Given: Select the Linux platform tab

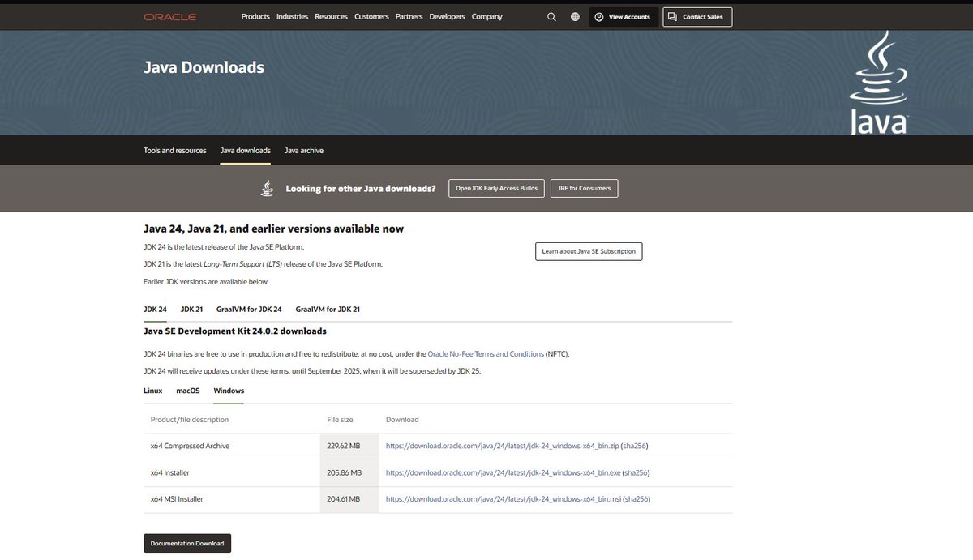Looking at the screenshot, I should (153, 391).
